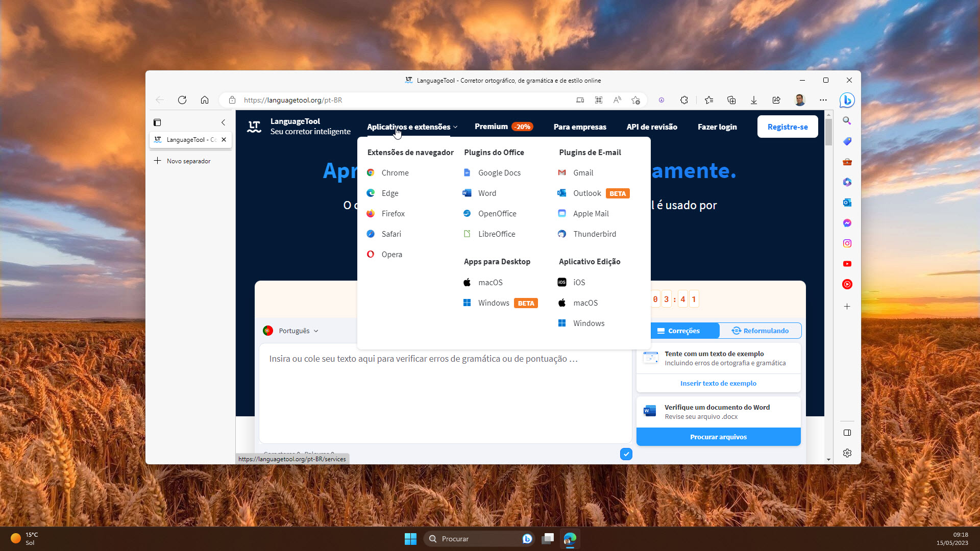Click the LanguageTool logo

click(254, 127)
